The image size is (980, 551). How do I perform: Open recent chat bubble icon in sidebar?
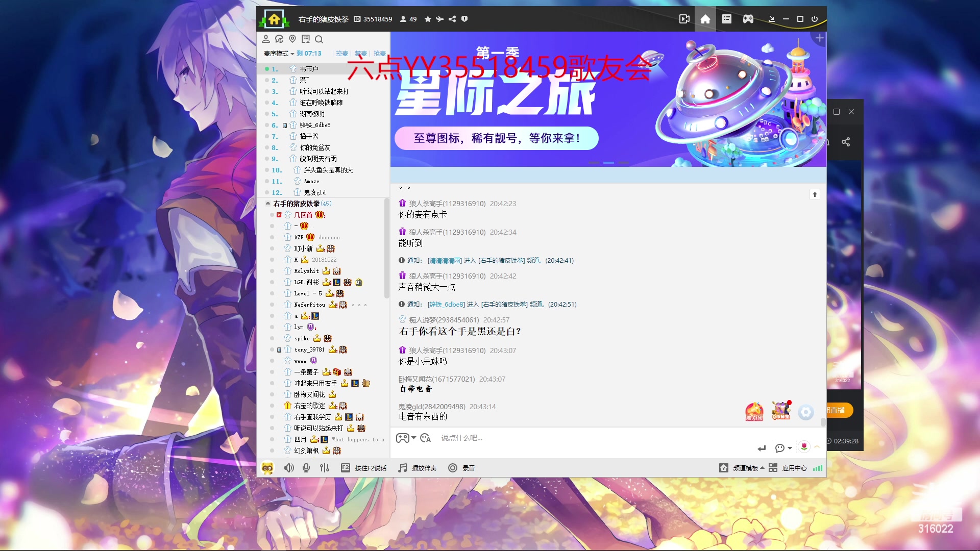(x=279, y=39)
